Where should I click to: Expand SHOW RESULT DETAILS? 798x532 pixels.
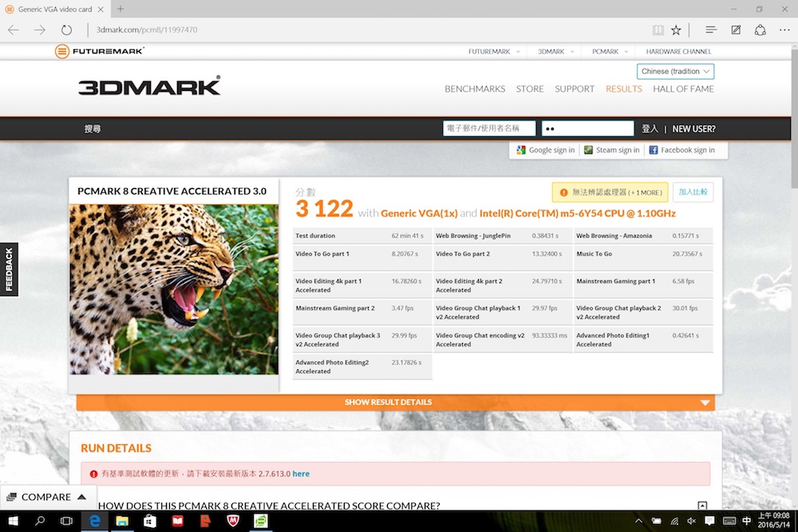[x=388, y=402]
